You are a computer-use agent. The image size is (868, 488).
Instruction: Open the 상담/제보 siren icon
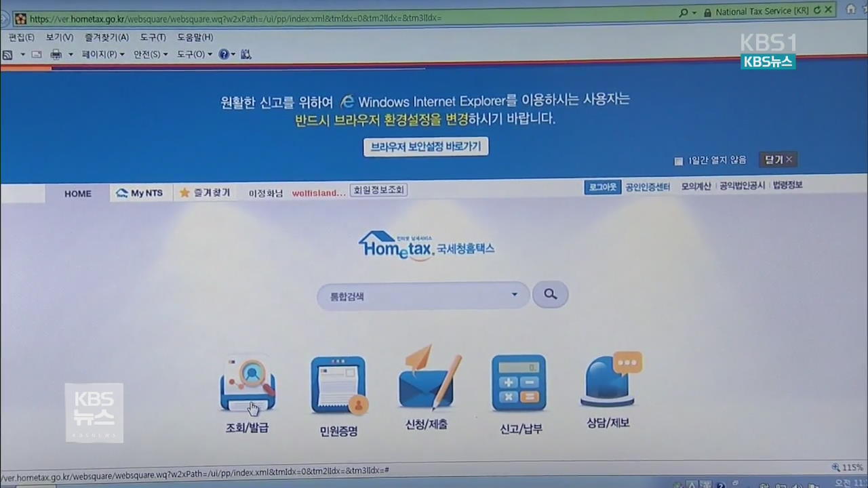(610, 380)
